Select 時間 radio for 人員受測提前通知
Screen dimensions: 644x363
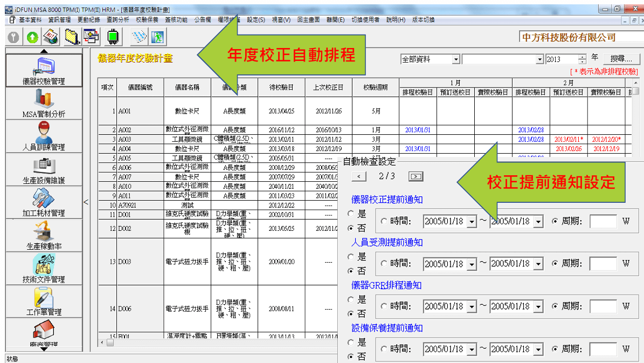coord(384,264)
